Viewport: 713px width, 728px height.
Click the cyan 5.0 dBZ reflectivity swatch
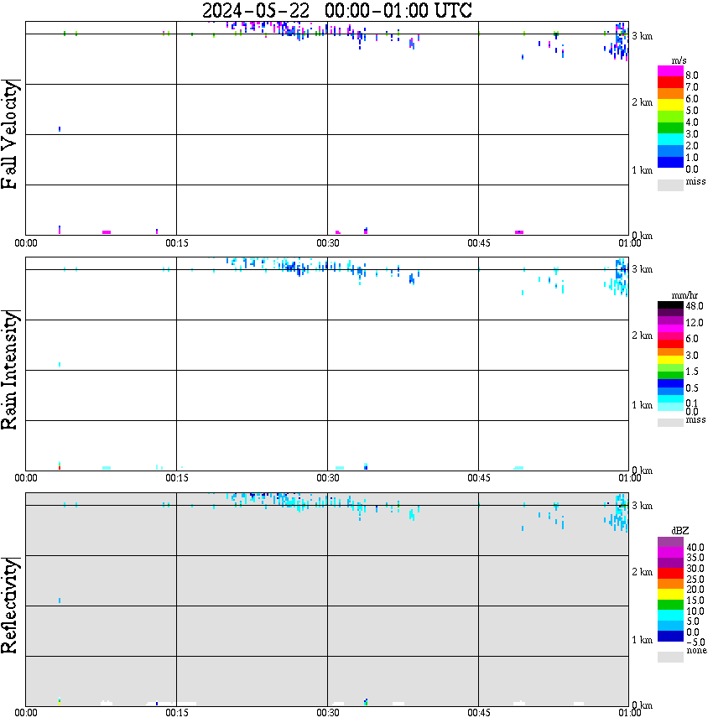click(x=670, y=615)
